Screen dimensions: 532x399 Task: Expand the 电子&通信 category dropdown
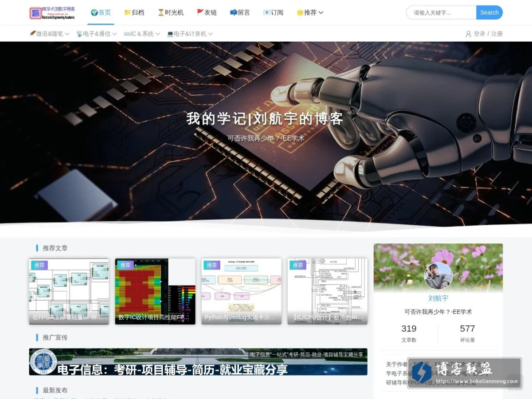(97, 34)
